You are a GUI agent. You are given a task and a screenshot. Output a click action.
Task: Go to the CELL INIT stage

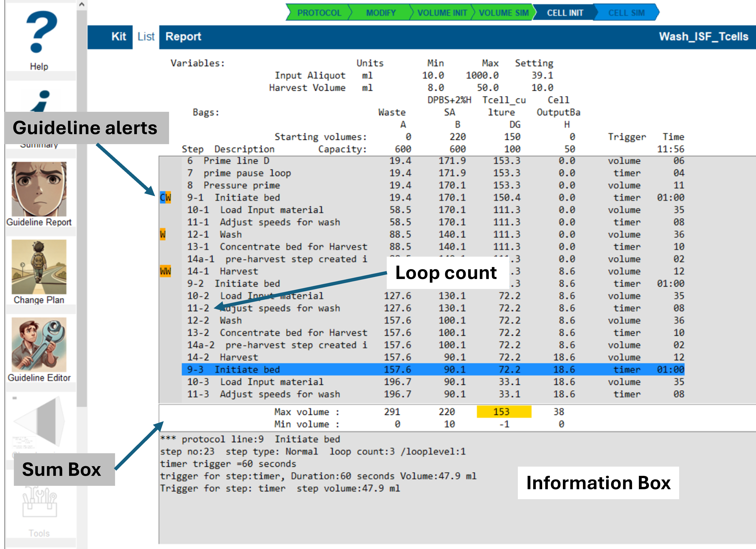pyautogui.click(x=565, y=13)
